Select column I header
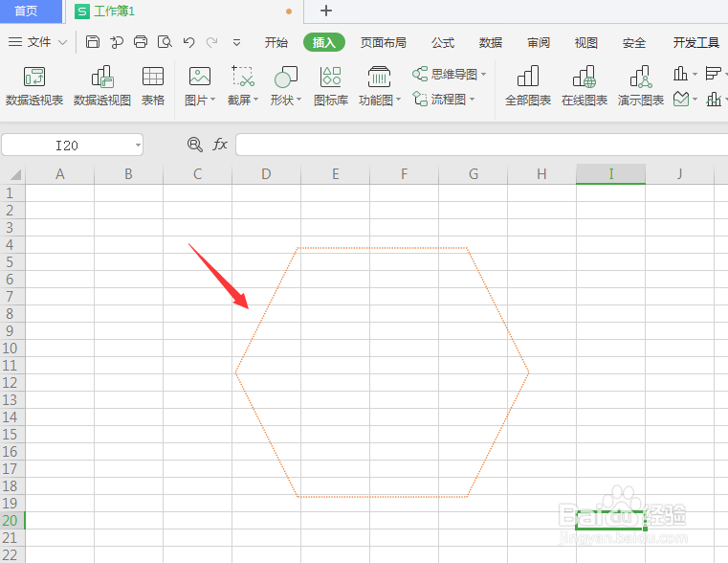This screenshot has height=563, width=728. point(610,174)
